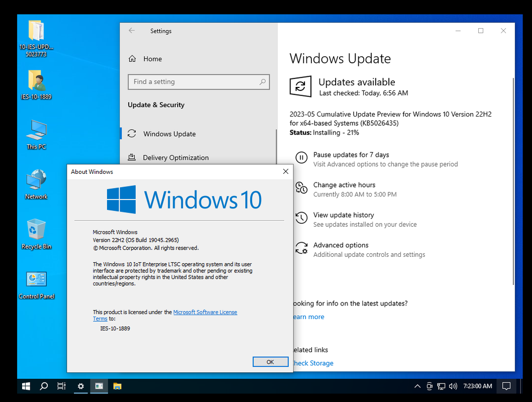Switch to Settings app in taskbar
The width and height of the screenshot is (532, 402).
pyautogui.click(x=81, y=386)
